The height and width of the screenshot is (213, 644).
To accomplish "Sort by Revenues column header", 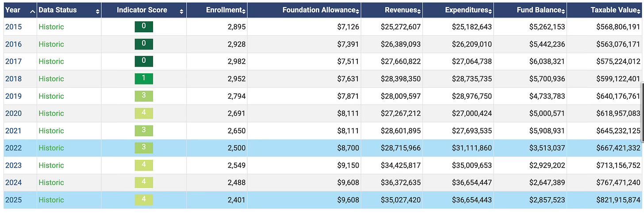I will click(392, 10).
